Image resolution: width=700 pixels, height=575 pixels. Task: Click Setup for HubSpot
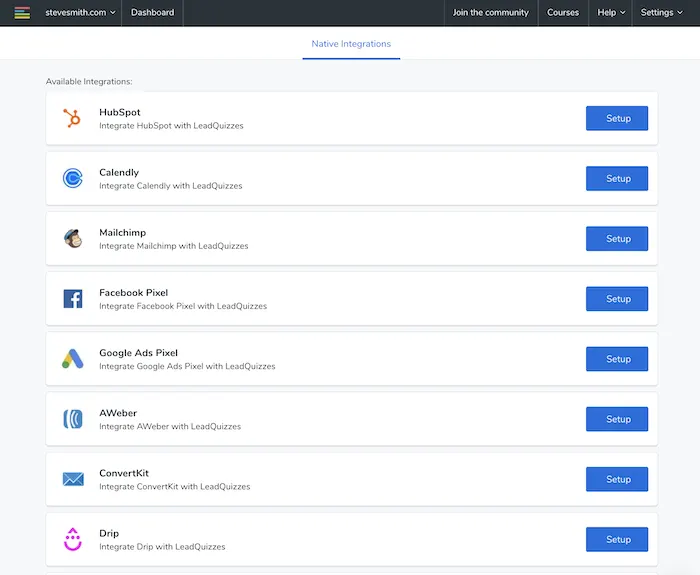point(617,118)
